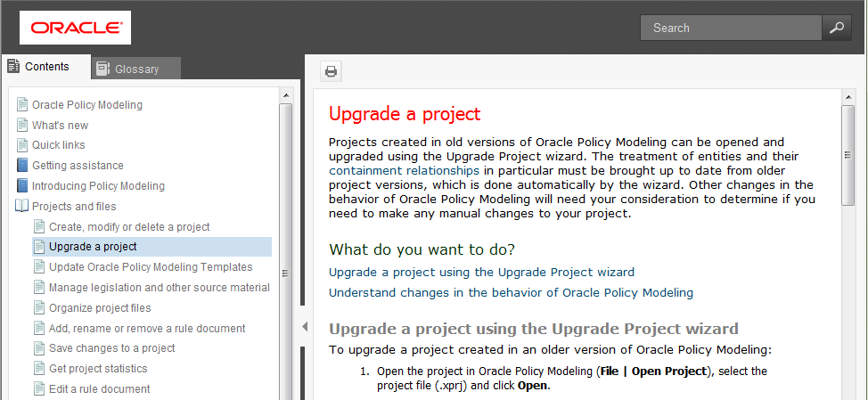Click page icon beside Upgrade a project

pyautogui.click(x=38, y=247)
